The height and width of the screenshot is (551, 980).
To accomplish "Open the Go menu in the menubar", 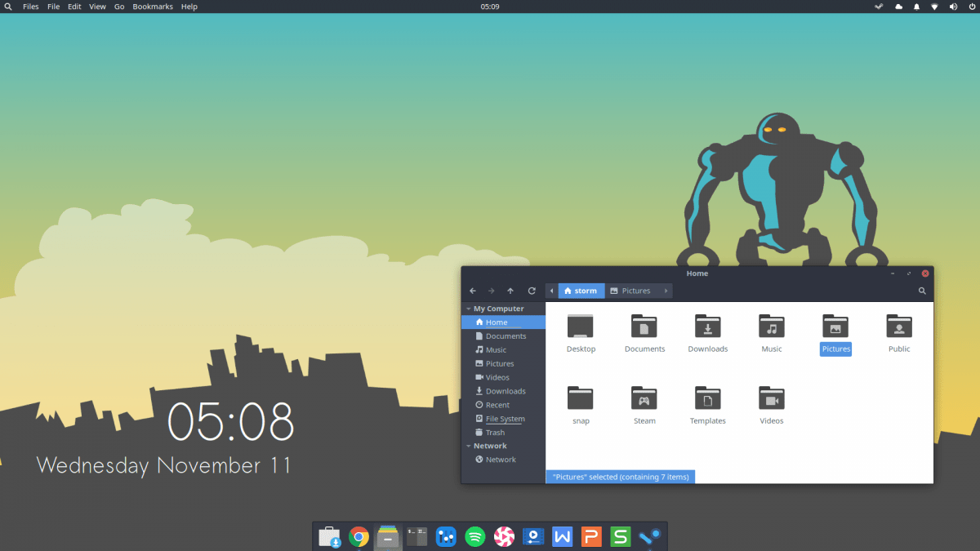I will [119, 7].
